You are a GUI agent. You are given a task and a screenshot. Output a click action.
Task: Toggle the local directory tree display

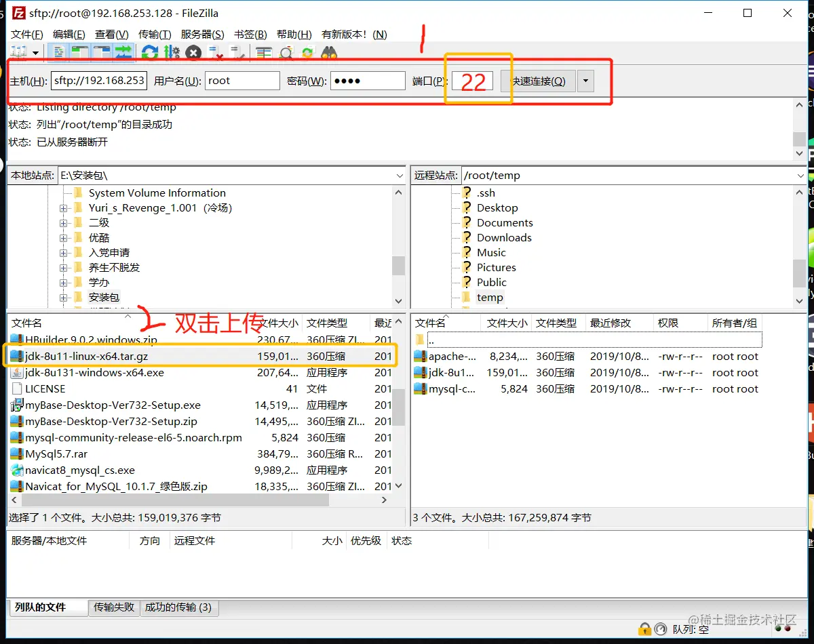80,52
